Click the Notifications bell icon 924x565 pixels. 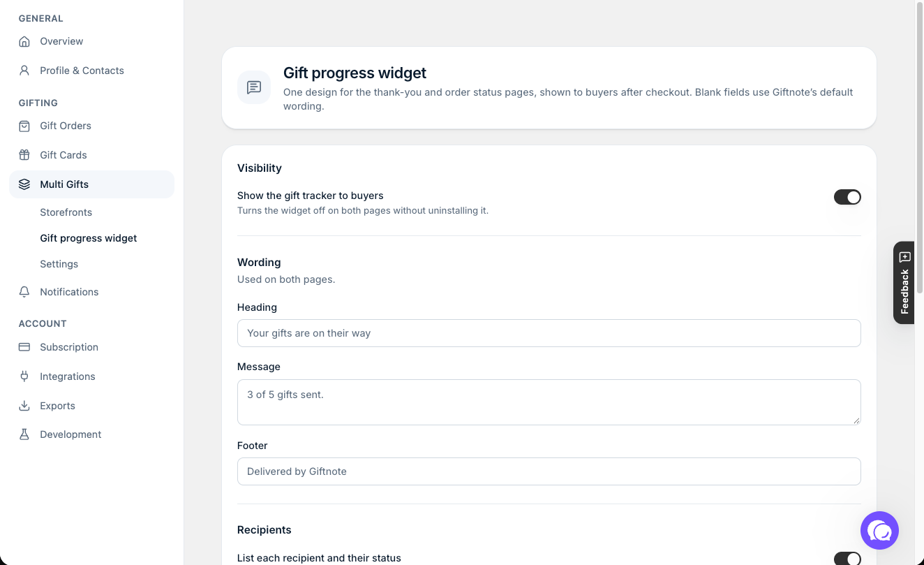pyautogui.click(x=24, y=292)
